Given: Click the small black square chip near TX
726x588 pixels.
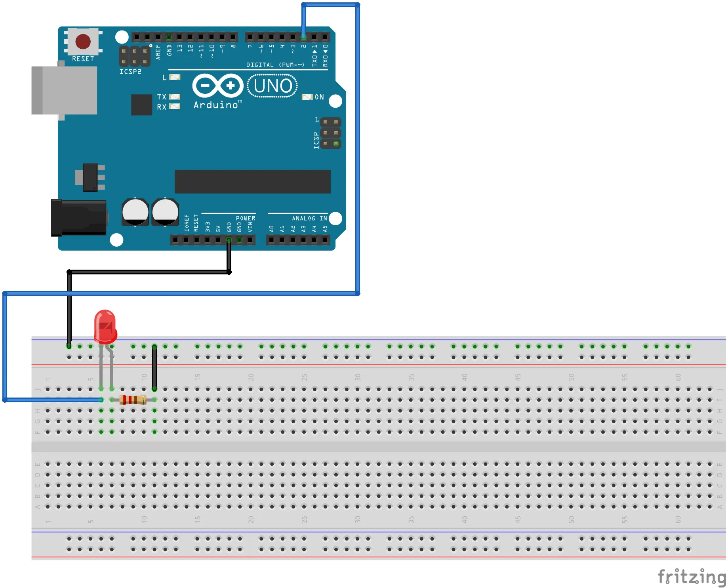Looking at the screenshot, I should pos(141,105).
